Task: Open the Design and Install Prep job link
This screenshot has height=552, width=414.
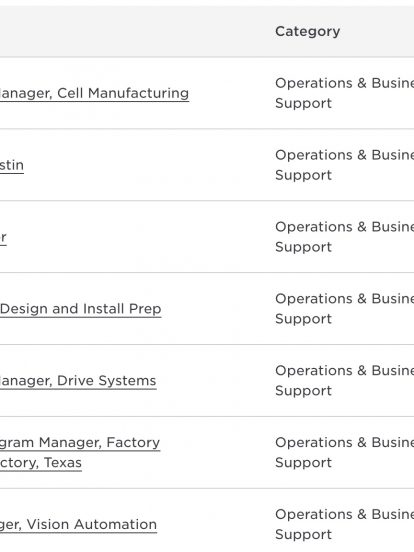Action: tap(81, 309)
